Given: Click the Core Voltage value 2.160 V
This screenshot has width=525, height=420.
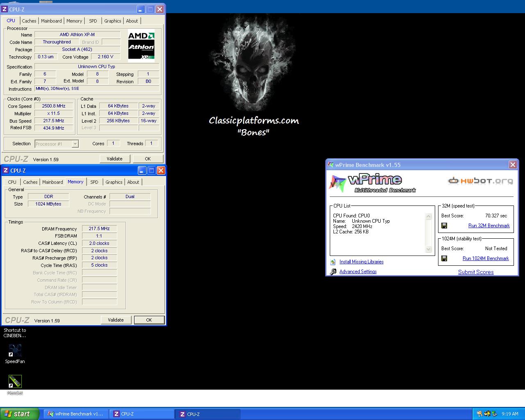Looking at the screenshot, I should tap(105, 57).
